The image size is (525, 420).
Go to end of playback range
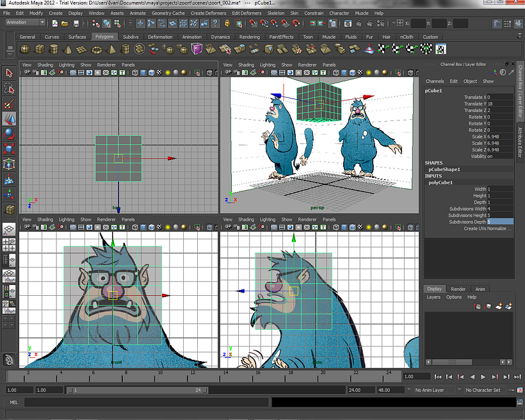tap(517, 377)
